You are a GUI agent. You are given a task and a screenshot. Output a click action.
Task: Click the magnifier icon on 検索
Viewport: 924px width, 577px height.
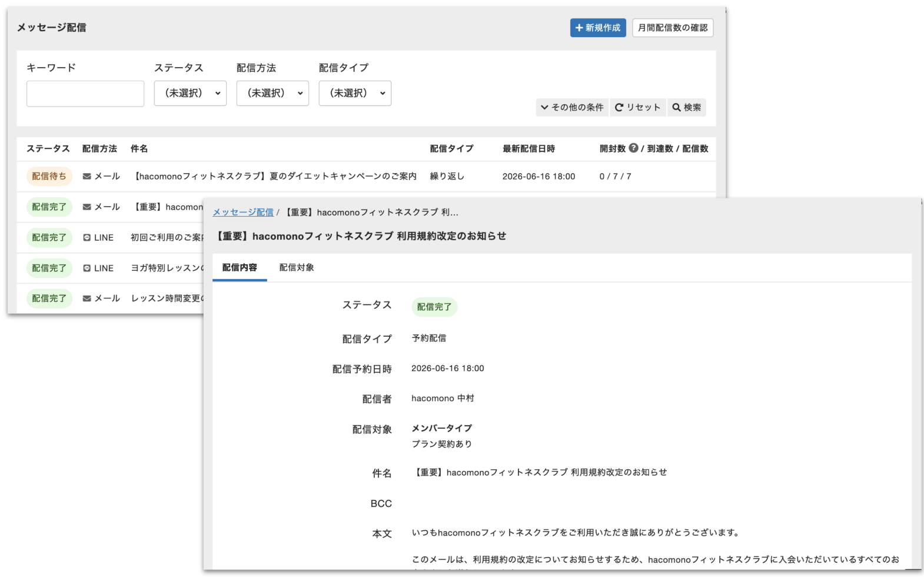pyautogui.click(x=677, y=107)
